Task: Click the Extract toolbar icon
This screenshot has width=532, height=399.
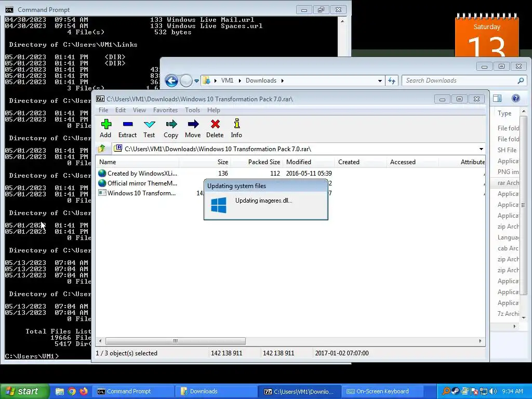Action: point(128,124)
